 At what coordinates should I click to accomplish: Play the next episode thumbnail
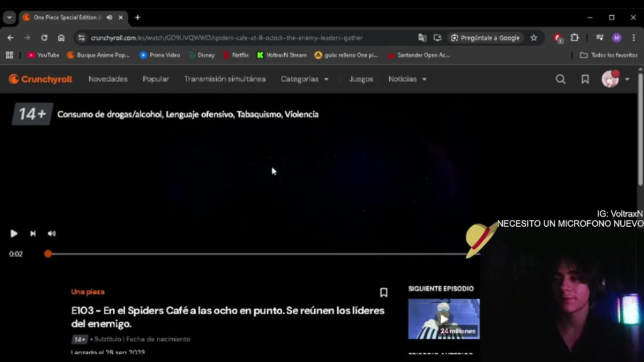pyautogui.click(x=444, y=319)
